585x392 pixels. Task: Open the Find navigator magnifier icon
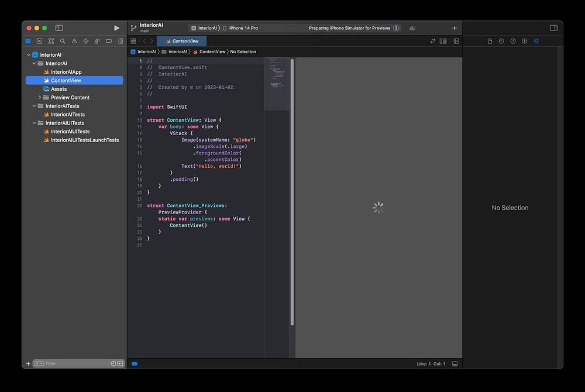point(63,42)
